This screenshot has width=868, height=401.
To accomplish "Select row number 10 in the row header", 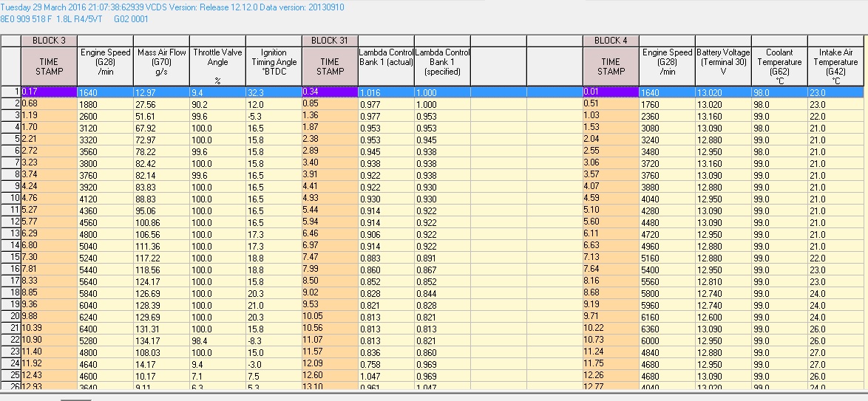I will (x=11, y=198).
